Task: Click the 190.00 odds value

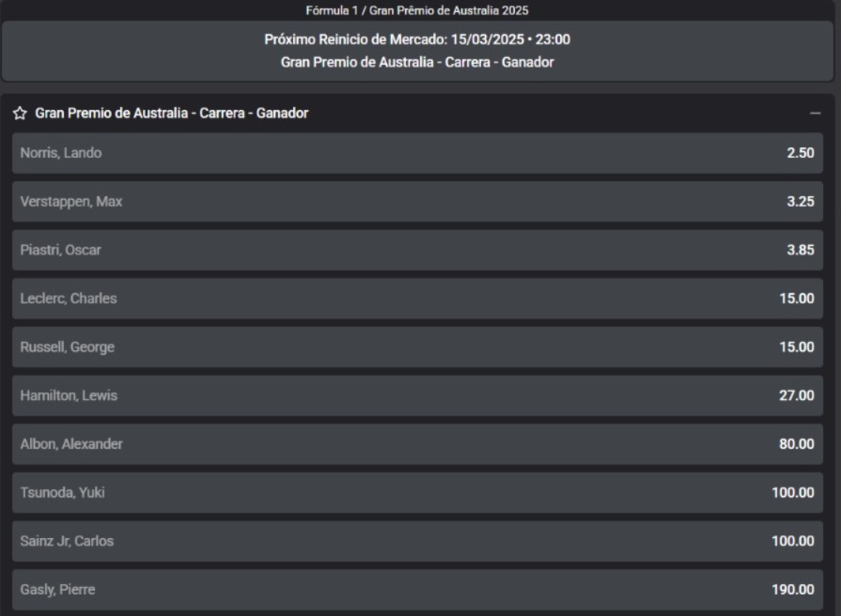Action: point(793,590)
